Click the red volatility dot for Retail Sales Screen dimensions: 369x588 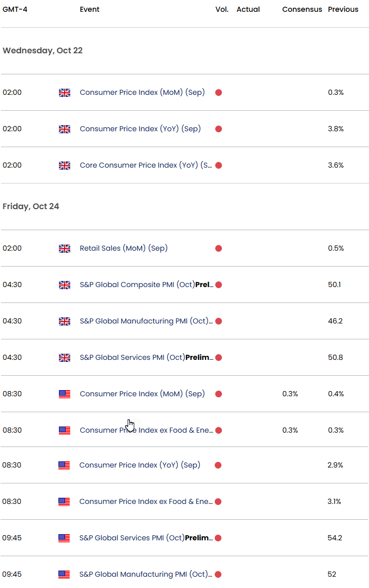(x=218, y=248)
